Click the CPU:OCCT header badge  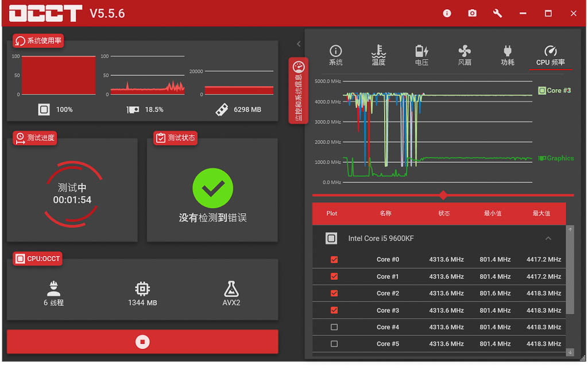(37, 259)
